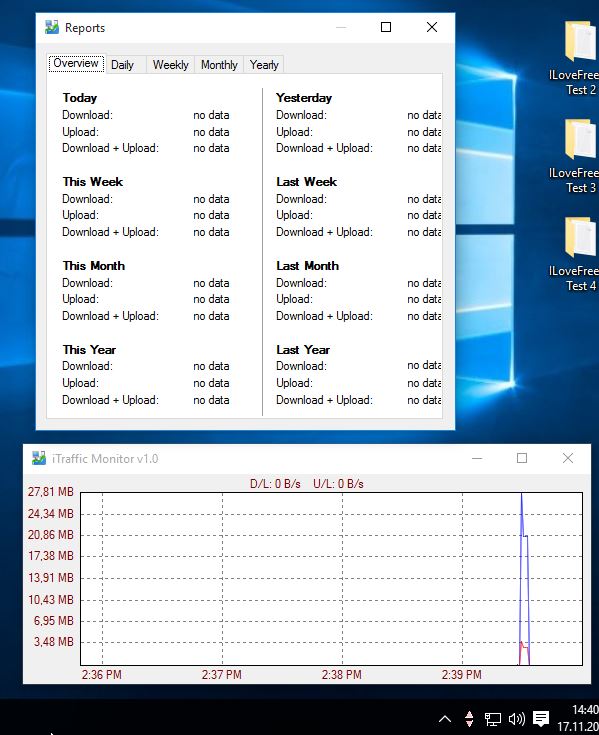Viewport: 599px width, 735px height.
Task: Click the 27,81 MB axis label
Action: tap(51, 492)
